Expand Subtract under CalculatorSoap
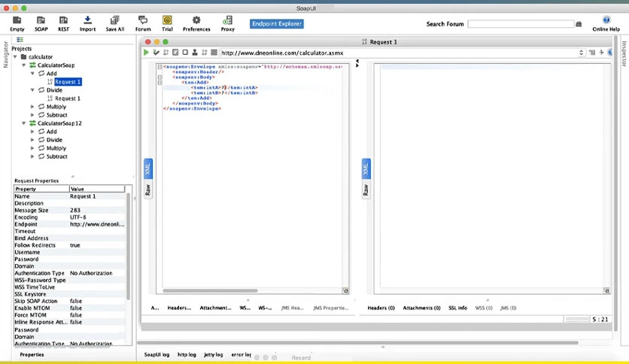 (x=32, y=115)
